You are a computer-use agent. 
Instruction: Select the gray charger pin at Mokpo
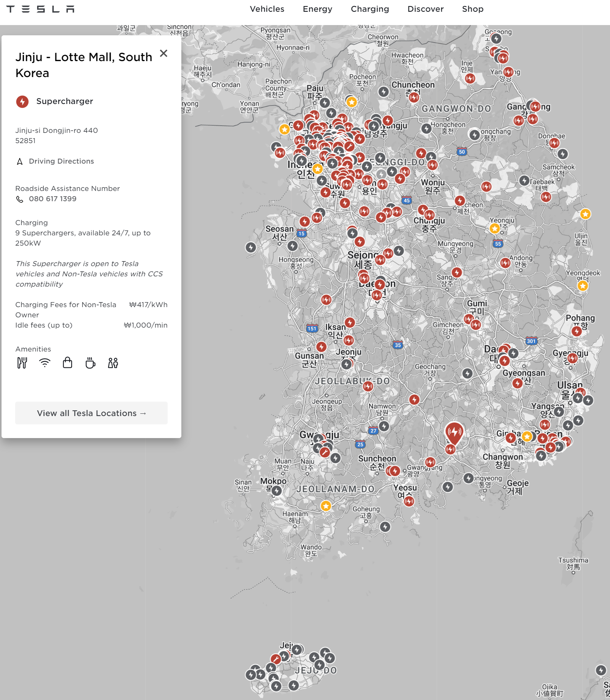tap(277, 491)
